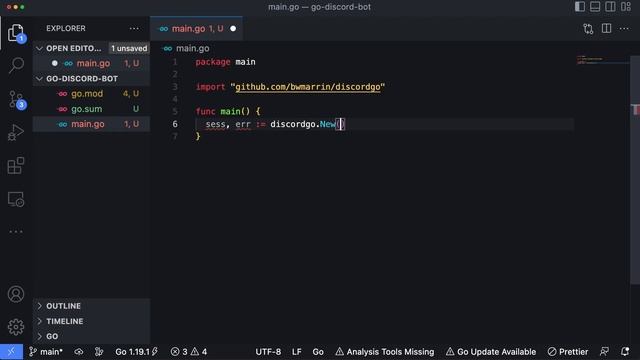Show the 3 errors count in status bar

click(179, 352)
